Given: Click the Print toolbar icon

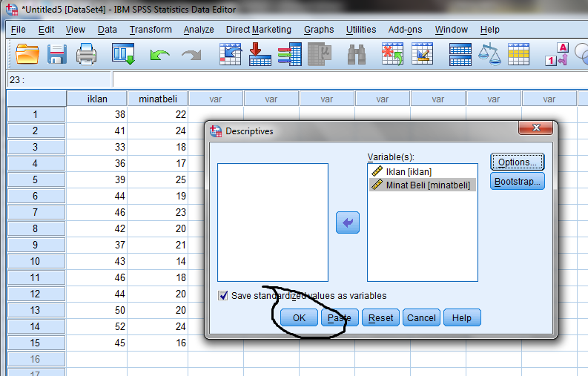Looking at the screenshot, I should [x=86, y=54].
